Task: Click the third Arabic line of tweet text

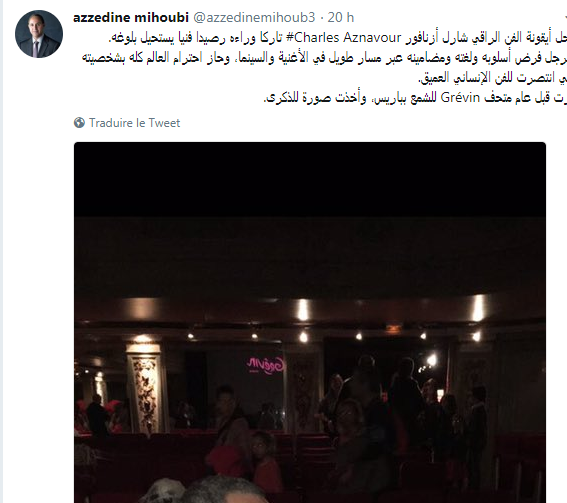Action: pyautogui.click(x=492, y=78)
